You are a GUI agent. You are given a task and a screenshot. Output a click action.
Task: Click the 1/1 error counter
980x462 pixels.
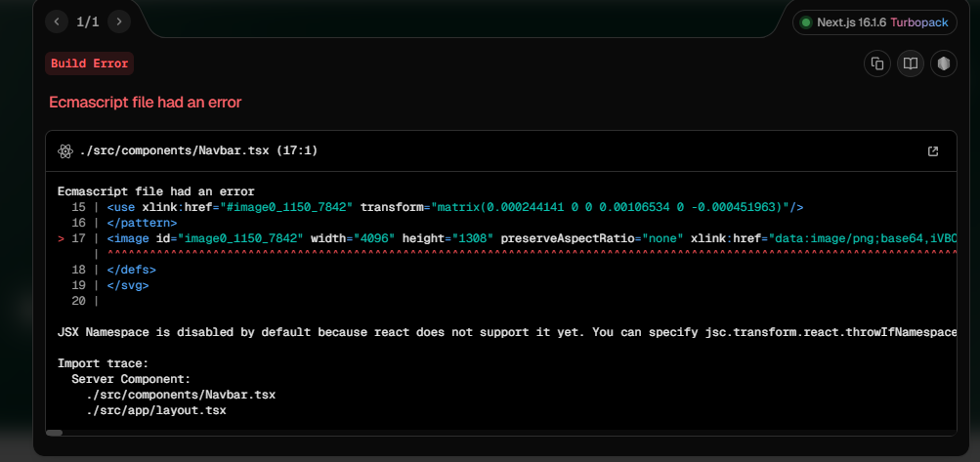point(88,21)
